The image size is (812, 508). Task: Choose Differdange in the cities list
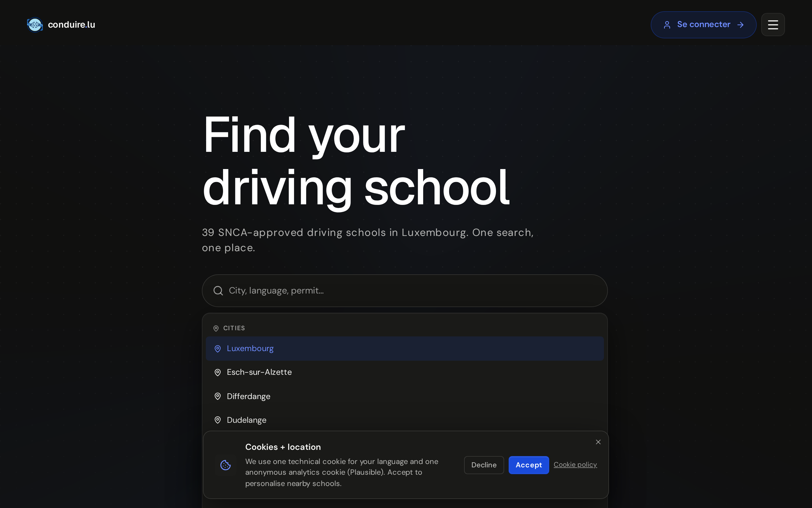pos(405,396)
